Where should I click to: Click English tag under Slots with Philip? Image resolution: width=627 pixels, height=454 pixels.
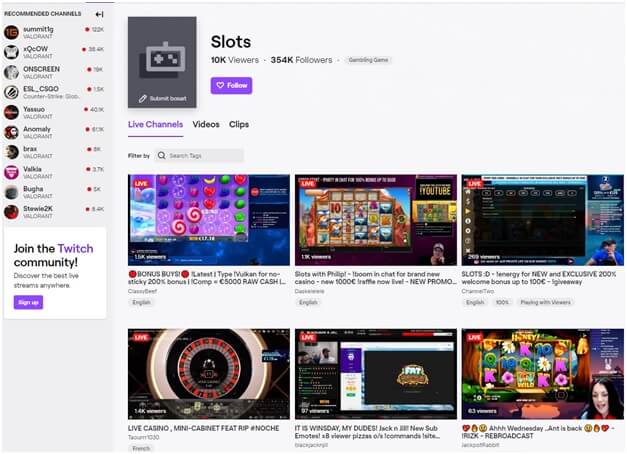point(308,302)
